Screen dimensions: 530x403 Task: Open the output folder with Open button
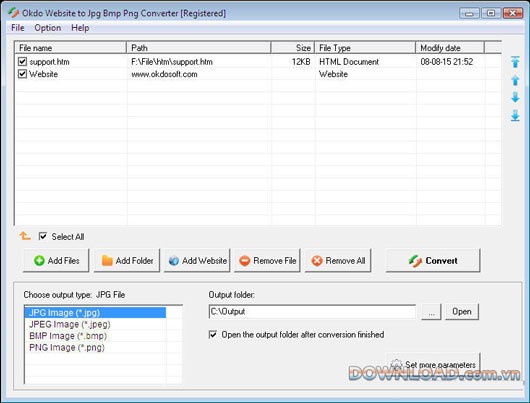[462, 312]
